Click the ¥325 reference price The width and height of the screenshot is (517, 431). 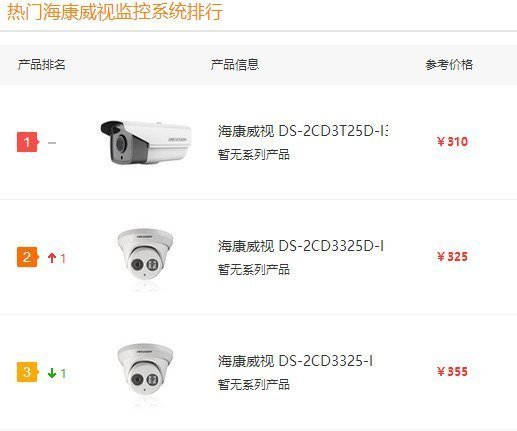tap(452, 257)
